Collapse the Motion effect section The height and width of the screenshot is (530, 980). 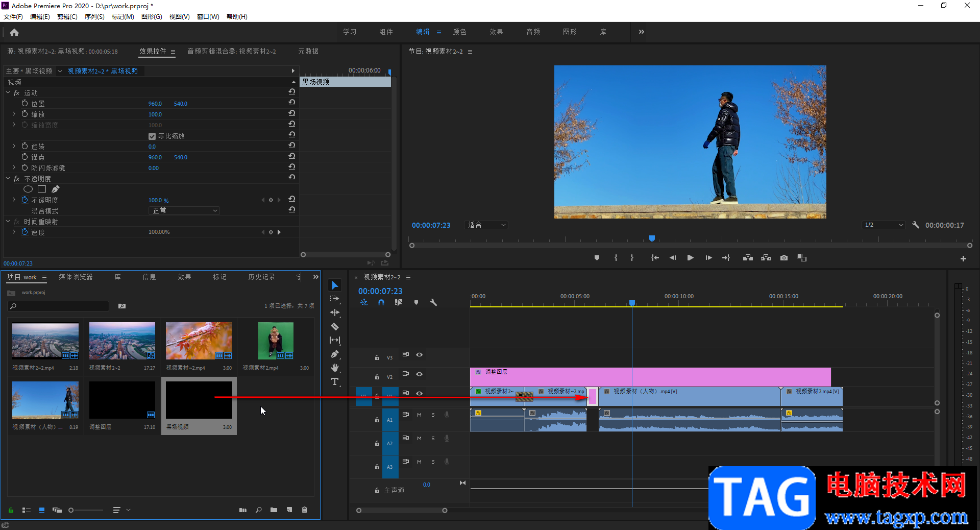[x=8, y=92]
